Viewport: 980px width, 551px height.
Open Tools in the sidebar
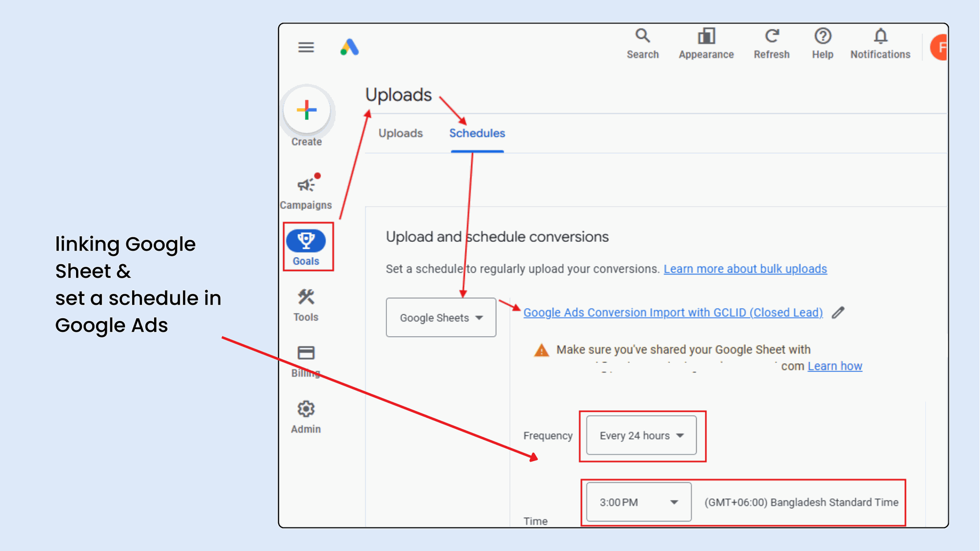[x=306, y=297]
